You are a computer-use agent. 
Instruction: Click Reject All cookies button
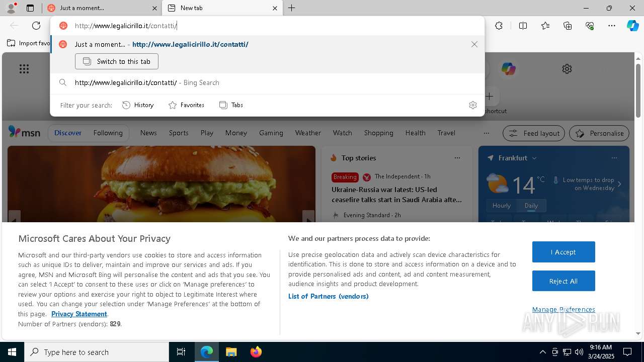563,281
